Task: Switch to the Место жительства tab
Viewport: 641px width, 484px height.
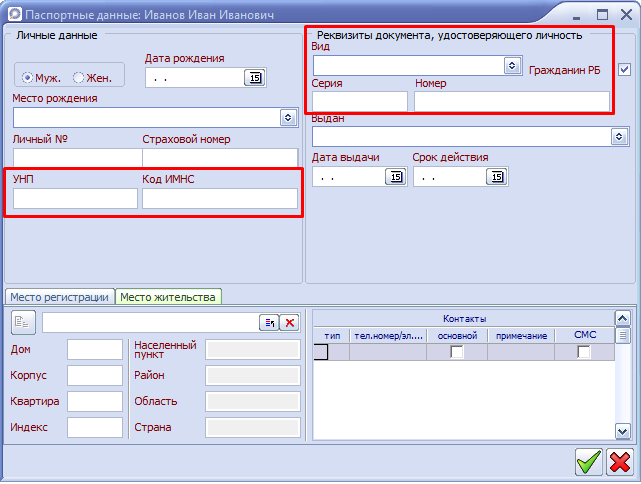Action: tap(167, 297)
